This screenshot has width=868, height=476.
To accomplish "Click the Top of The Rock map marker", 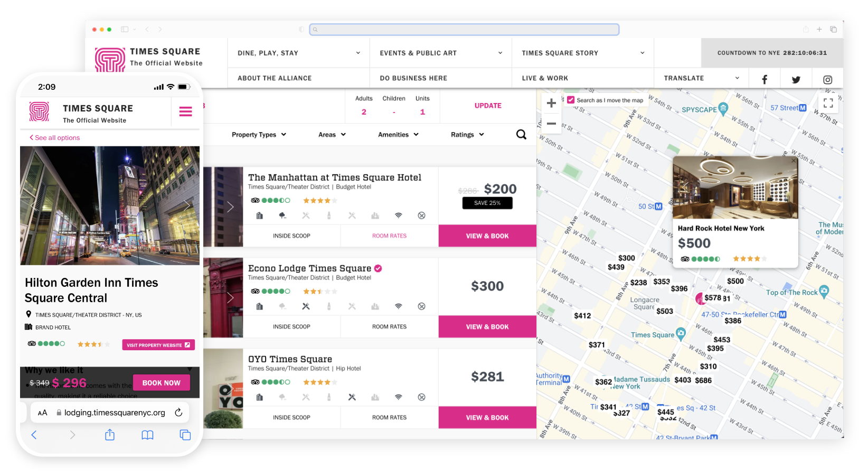I will tap(824, 291).
